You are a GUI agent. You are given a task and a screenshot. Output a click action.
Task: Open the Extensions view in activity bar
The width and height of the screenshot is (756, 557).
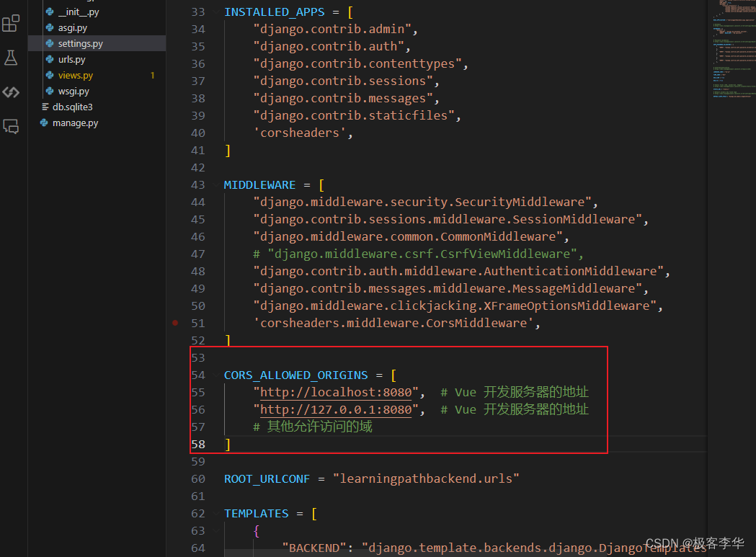(x=11, y=23)
